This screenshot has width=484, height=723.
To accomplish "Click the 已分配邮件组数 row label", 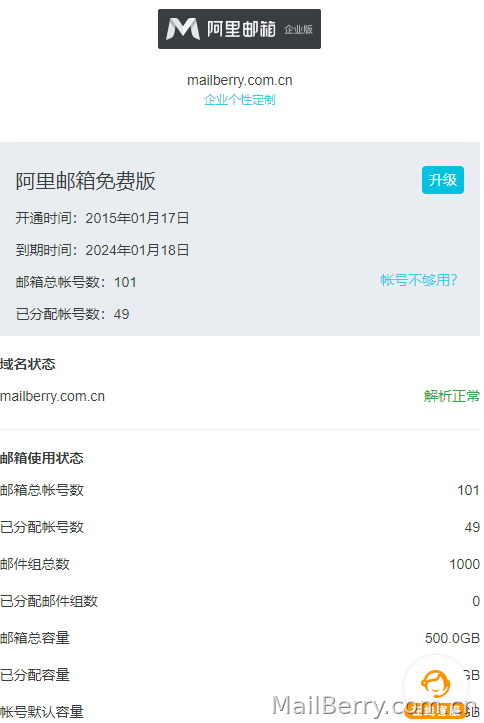I will coord(49,601).
